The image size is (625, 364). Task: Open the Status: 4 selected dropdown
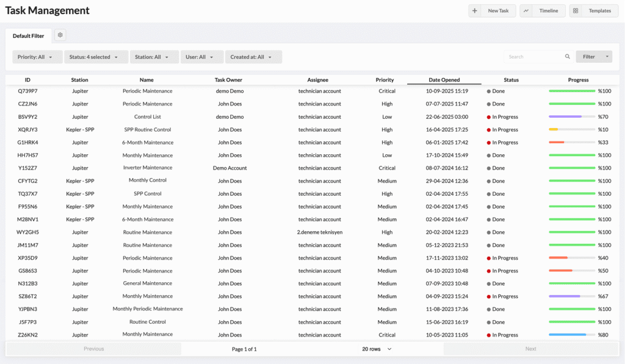(96, 57)
